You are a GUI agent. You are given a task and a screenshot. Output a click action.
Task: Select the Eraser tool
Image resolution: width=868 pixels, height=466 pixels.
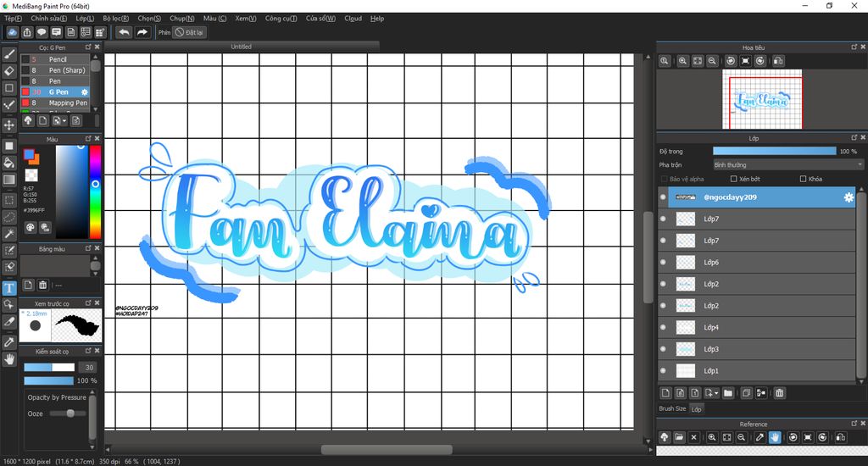point(8,71)
